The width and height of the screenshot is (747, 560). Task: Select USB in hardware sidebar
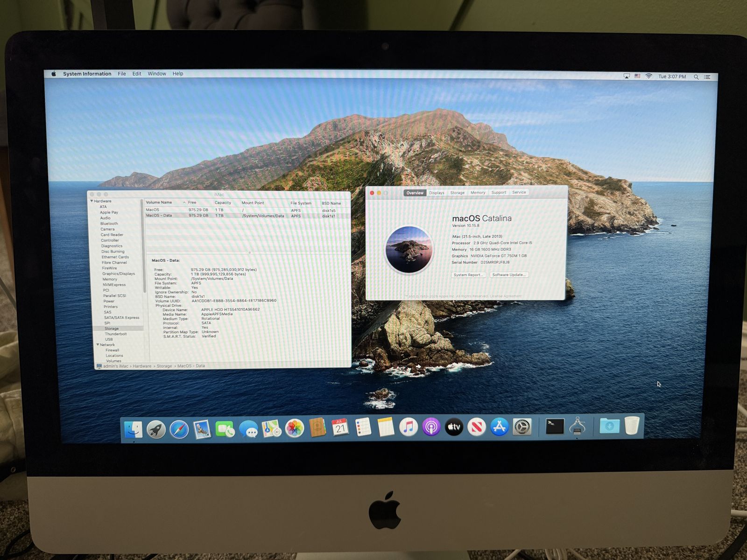tap(109, 339)
